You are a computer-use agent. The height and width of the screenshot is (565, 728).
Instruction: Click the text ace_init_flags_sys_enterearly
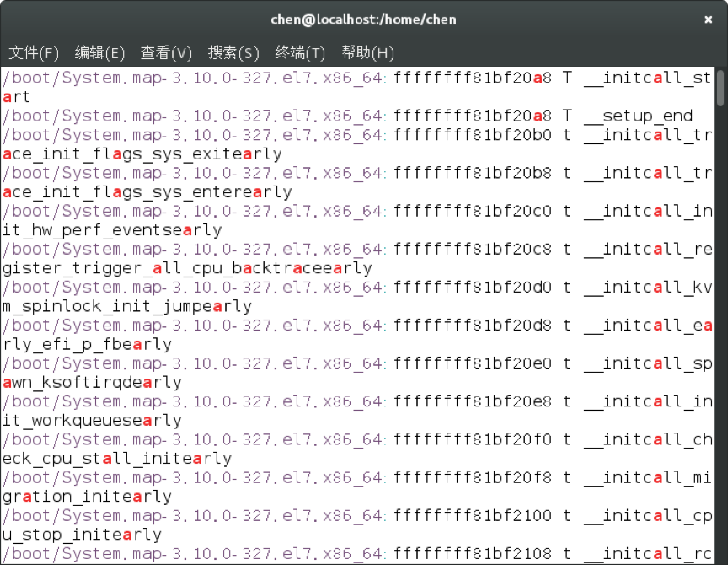147,192
